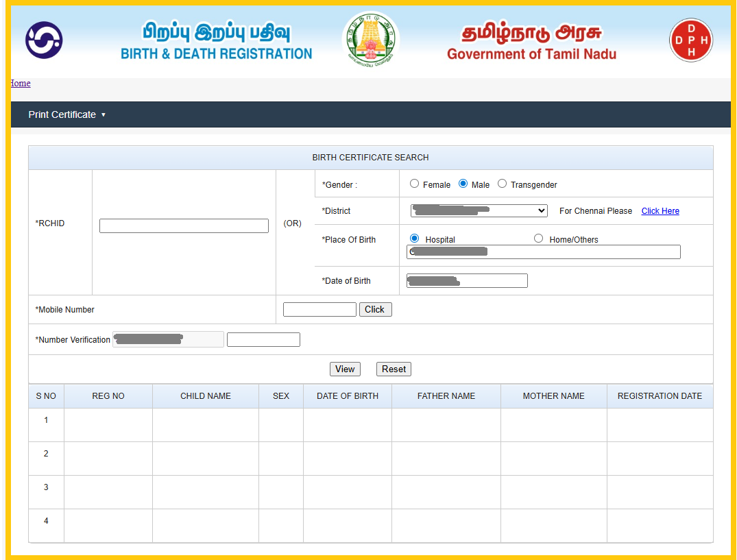Click the blue circular logo at top left
Screen dimensions: 737x560
click(44, 40)
